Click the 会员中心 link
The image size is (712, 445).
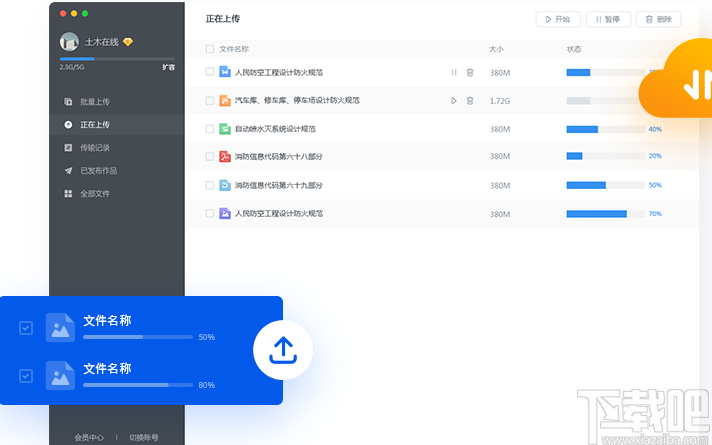(89, 438)
